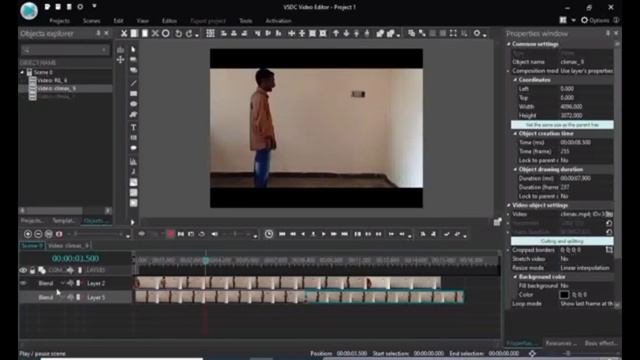
Task: Select Video: climax_9 in Objects explorer
Action: (56, 88)
